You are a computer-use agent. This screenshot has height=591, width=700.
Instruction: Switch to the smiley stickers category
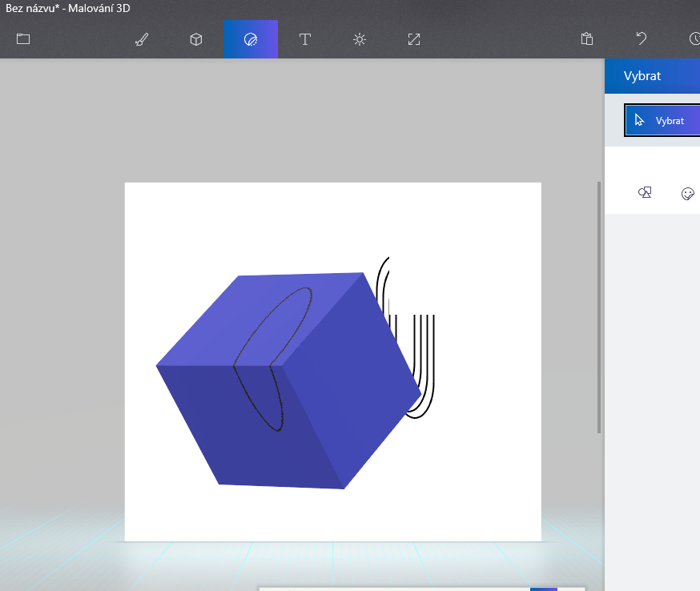pos(688,193)
